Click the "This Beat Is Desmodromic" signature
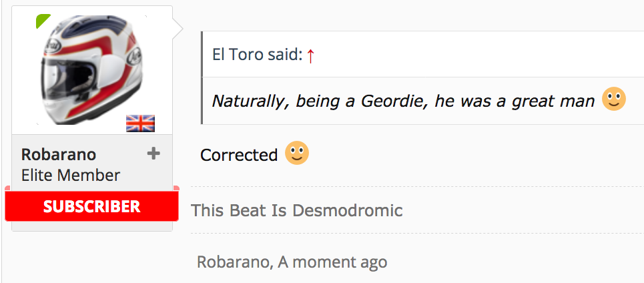Screen dimensions: 644x283 tap(297, 211)
